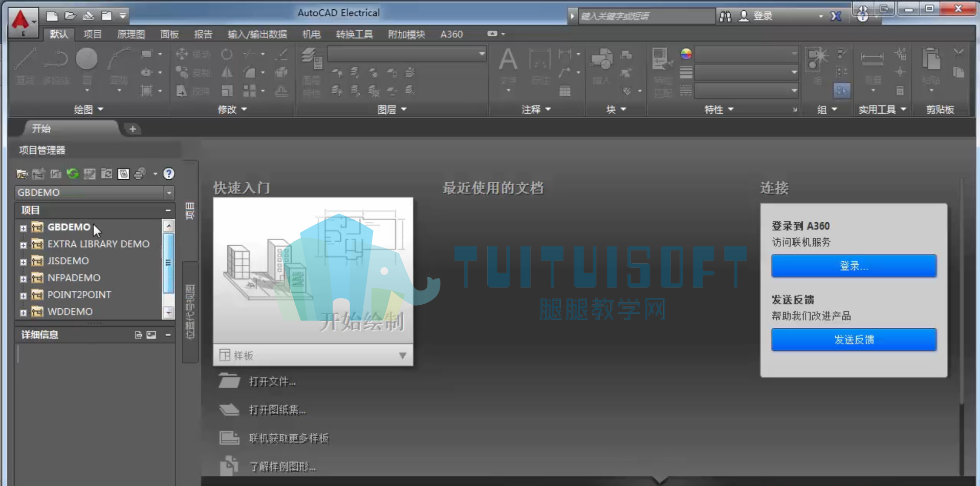Viewport: 980px width, 486px height.
Task: Open the 转换工具 ribbon tab
Action: click(354, 34)
